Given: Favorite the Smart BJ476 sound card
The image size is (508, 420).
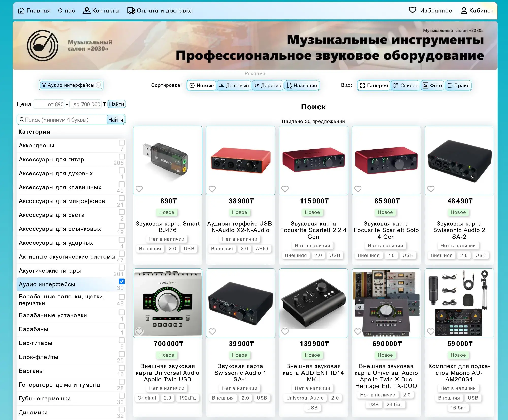Looking at the screenshot, I should coord(139,189).
